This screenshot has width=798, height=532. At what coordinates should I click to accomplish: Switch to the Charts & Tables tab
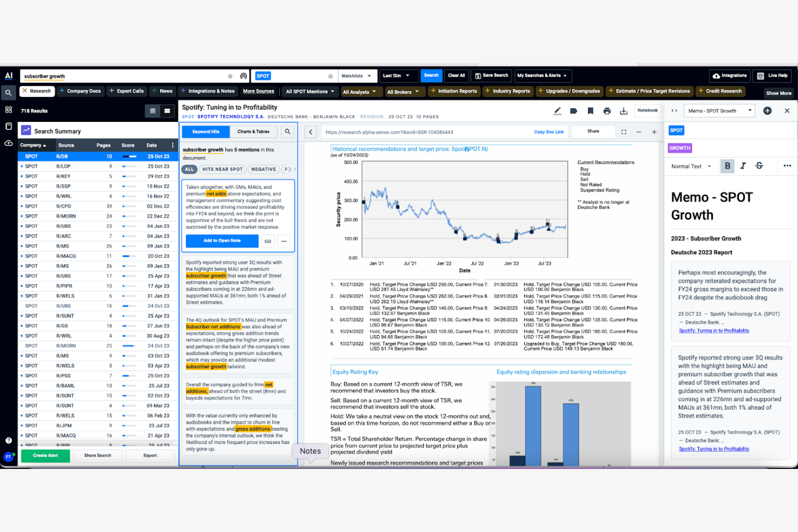[x=253, y=132]
